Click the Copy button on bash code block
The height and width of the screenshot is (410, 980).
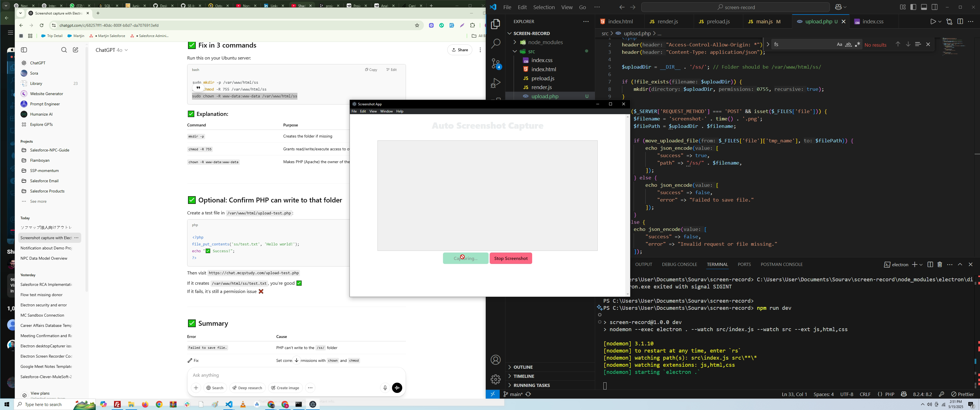pos(371,69)
